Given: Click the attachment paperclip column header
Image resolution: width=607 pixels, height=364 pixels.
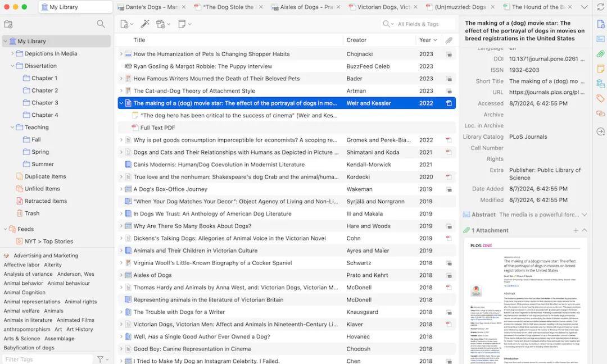Looking at the screenshot, I should pyautogui.click(x=449, y=40).
